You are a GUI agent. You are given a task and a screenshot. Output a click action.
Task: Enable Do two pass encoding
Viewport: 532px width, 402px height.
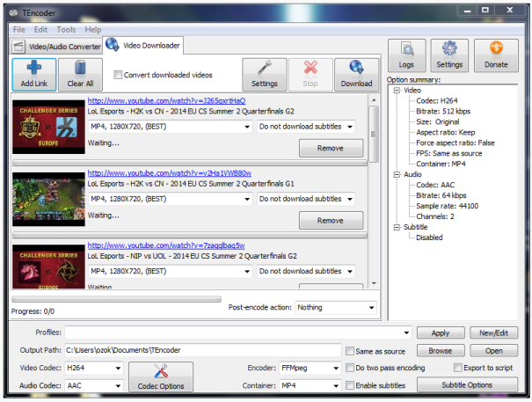[350, 368]
